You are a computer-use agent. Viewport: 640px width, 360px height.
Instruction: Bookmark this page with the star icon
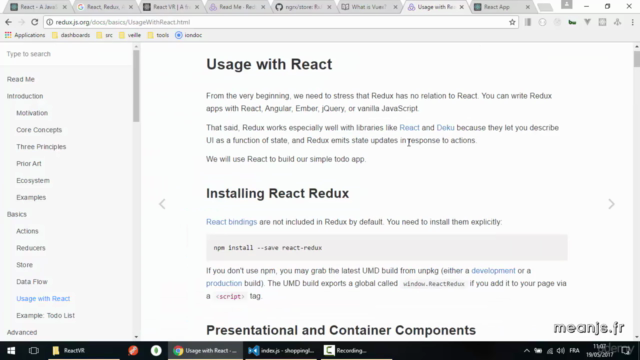[512, 22]
